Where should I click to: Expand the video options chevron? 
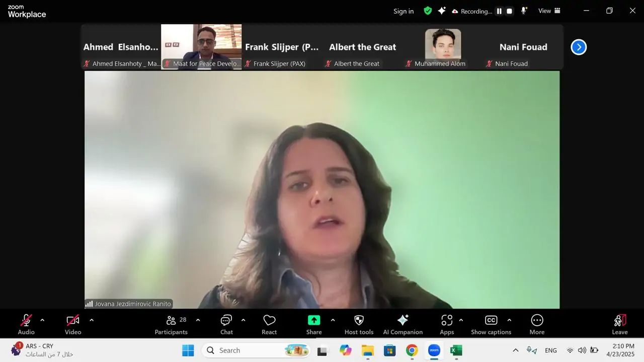click(91, 320)
